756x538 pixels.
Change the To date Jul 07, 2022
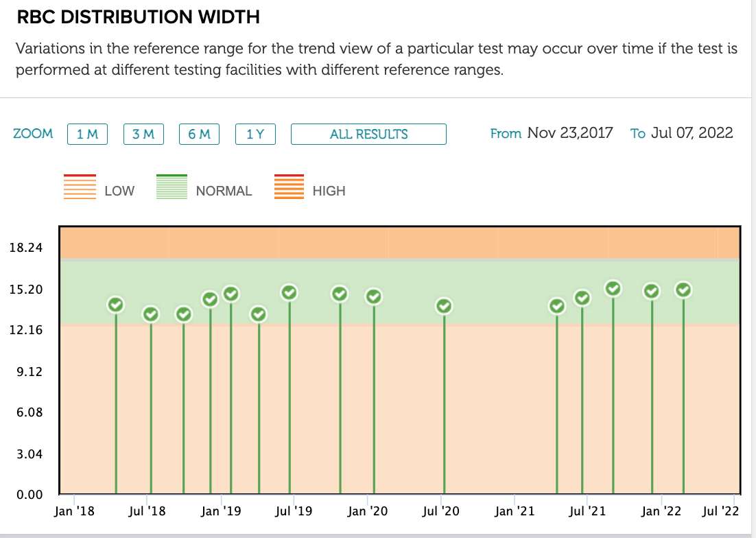point(692,132)
